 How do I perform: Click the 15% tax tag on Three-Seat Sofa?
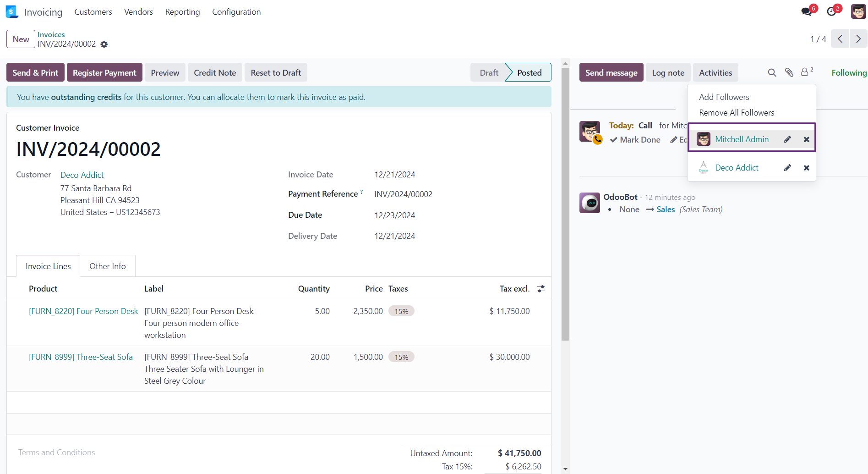coord(401,357)
